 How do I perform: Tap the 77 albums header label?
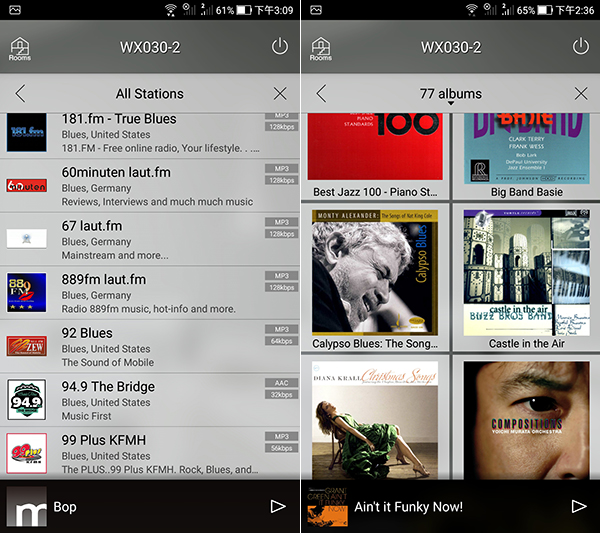[451, 93]
